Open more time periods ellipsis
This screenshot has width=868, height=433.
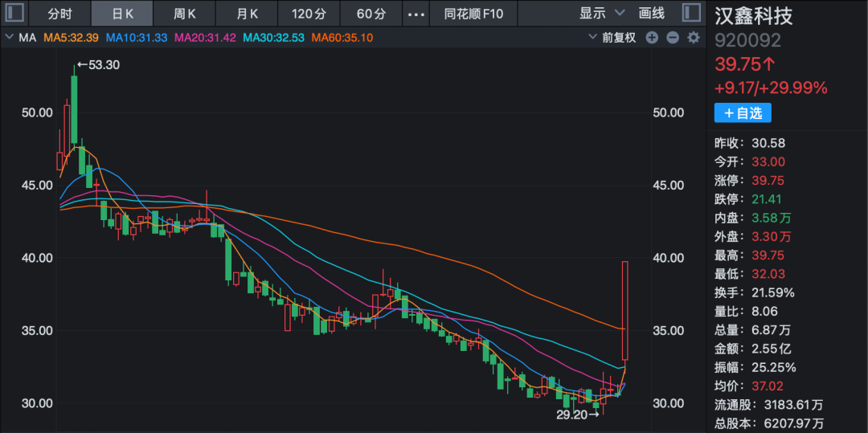[x=415, y=14]
